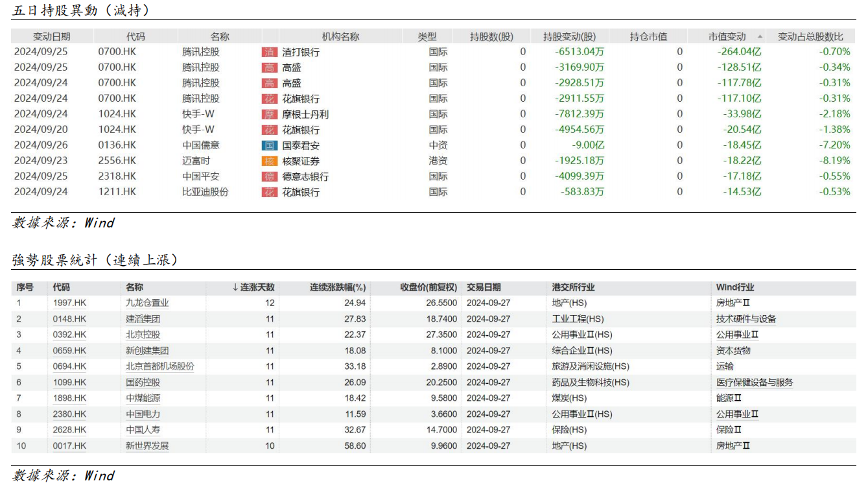The image size is (868, 498).
Task: Click the 渣打银行 institution badge icon
Action: tap(269, 52)
